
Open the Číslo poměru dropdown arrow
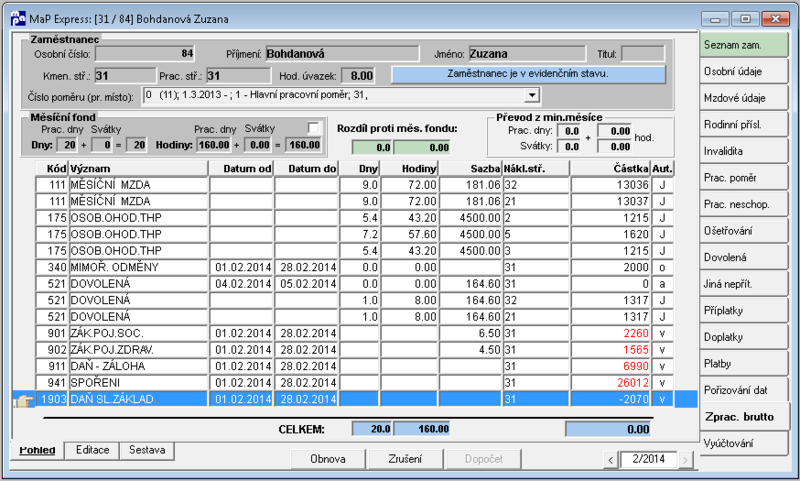[x=532, y=95]
